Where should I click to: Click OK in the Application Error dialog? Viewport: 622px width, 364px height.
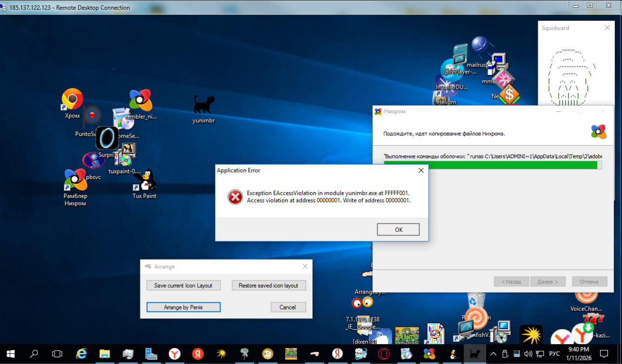[x=398, y=230]
